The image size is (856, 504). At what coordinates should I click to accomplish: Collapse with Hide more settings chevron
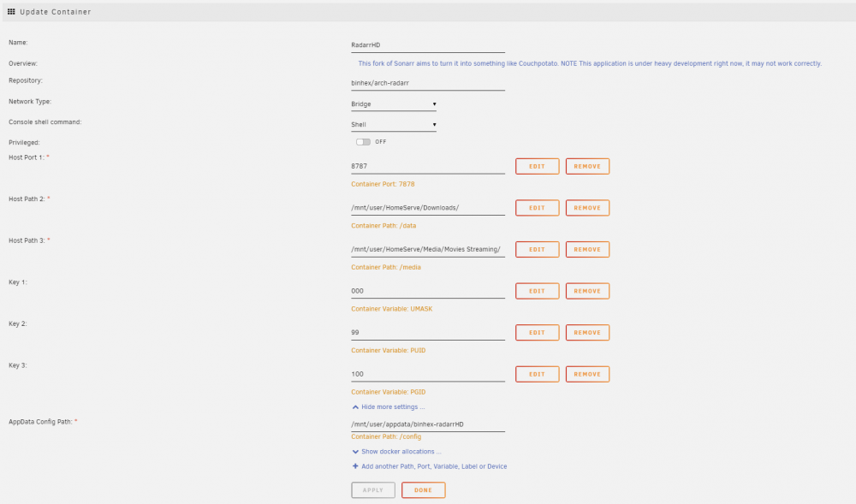[x=355, y=407]
